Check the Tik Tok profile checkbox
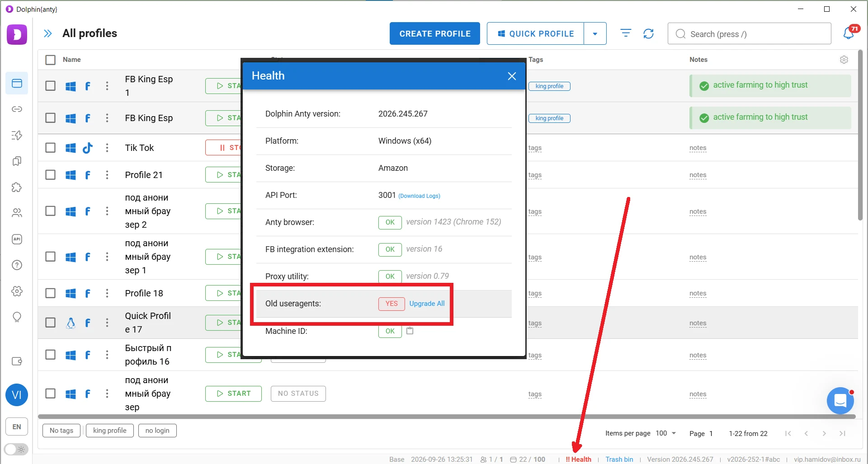Image resolution: width=868 pixels, height=464 pixels. [x=51, y=148]
